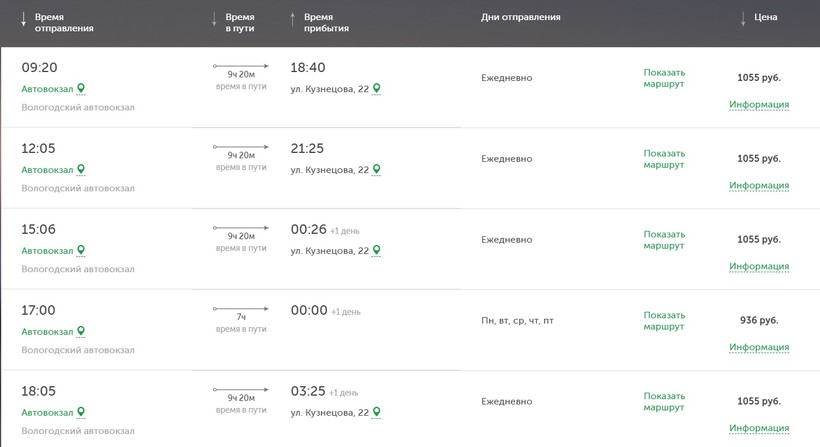
Task: Open Информация for the 12:05 trip
Action: [x=759, y=185]
